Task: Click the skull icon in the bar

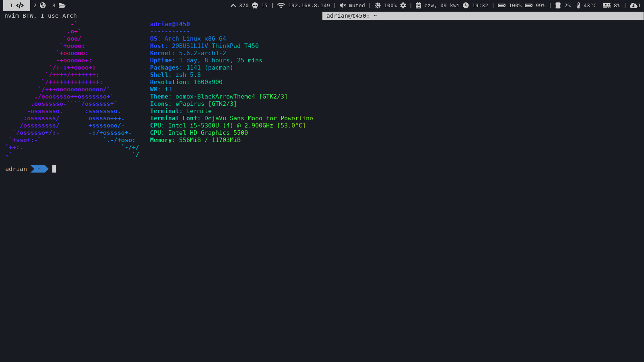Action: point(255,6)
